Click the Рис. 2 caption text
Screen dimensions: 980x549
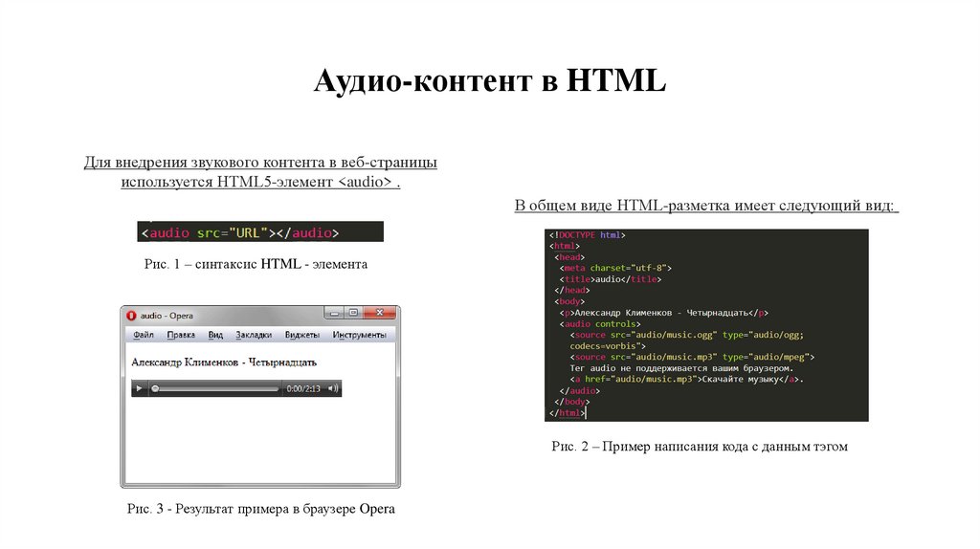700,447
